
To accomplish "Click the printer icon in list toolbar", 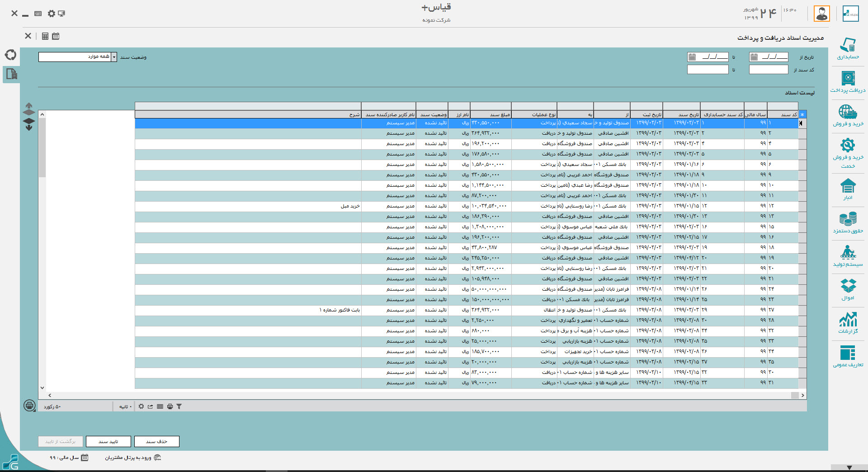I will [170, 406].
